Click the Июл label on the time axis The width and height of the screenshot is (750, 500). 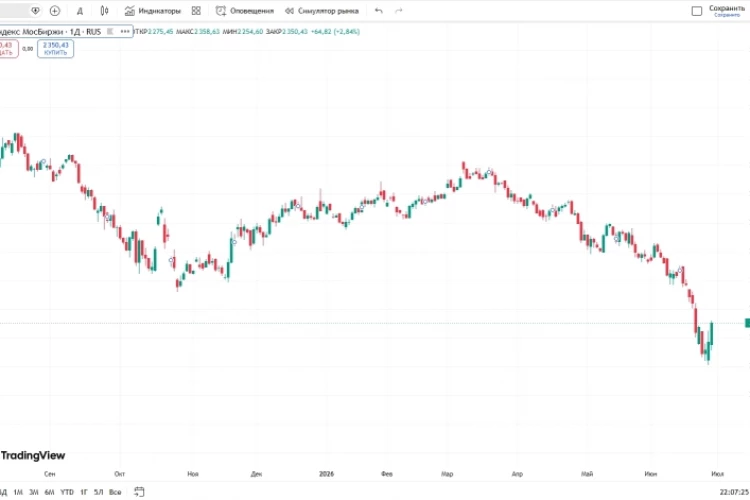[717, 474]
